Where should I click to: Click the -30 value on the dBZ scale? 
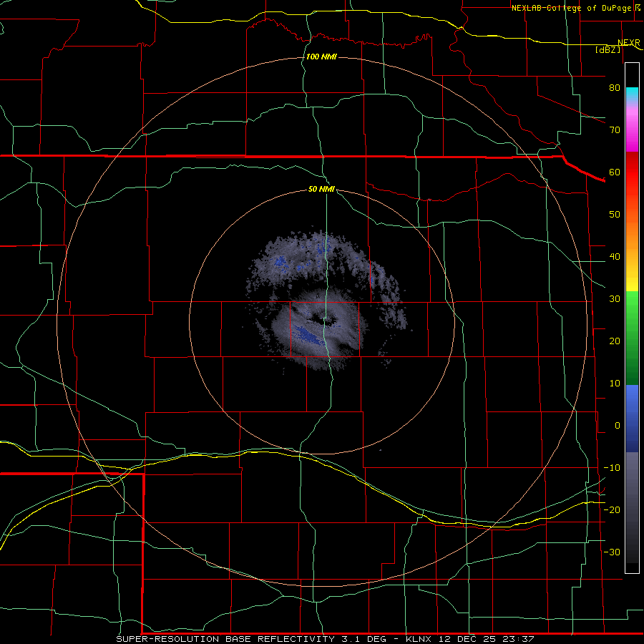[612, 552]
